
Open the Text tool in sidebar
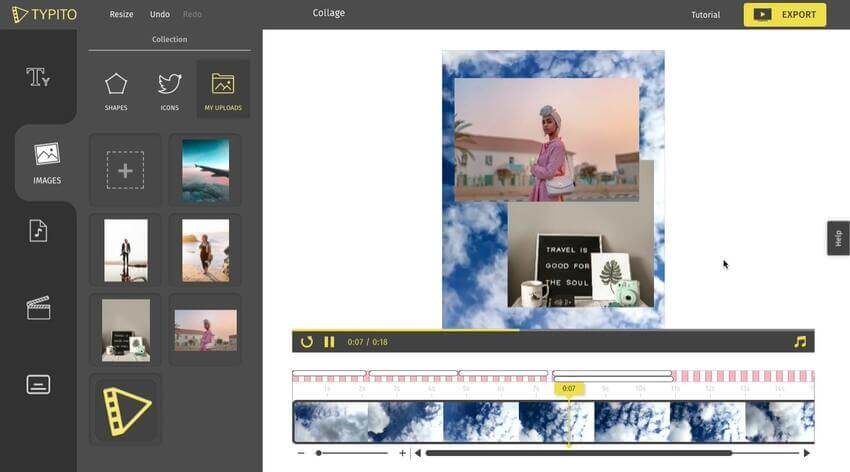pyautogui.click(x=38, y=77)
